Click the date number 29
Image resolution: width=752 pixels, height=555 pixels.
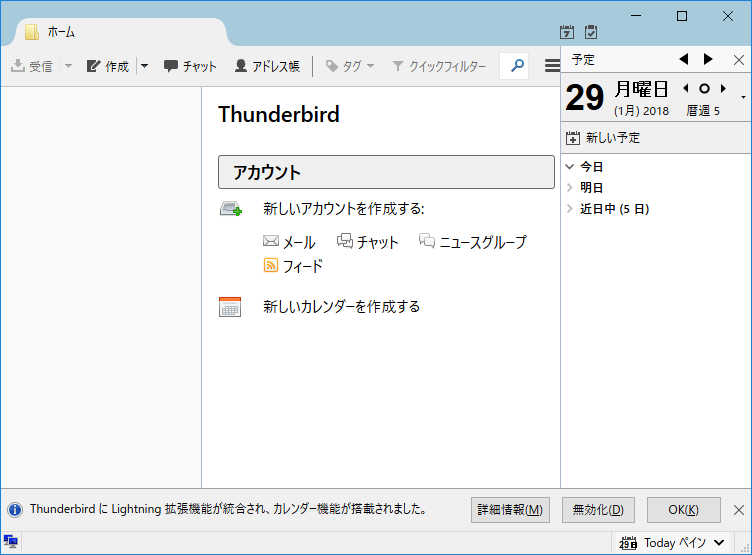tap(585, 97)
